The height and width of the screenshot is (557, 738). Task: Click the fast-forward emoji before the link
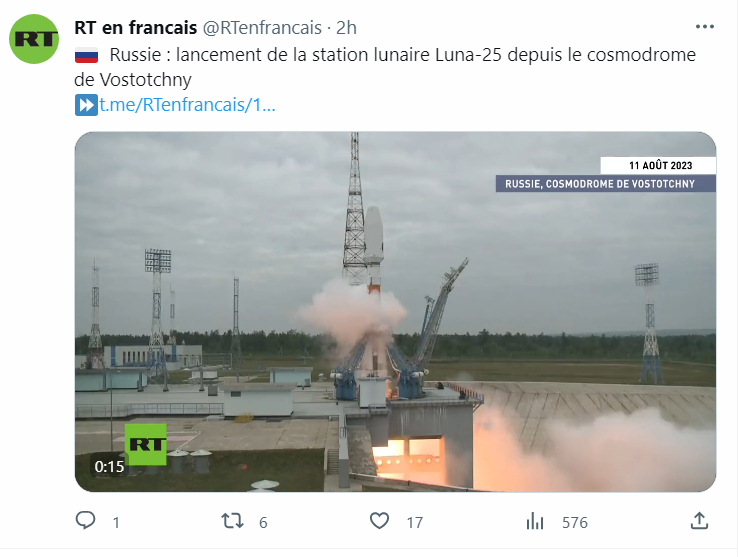tap(86, 105)
